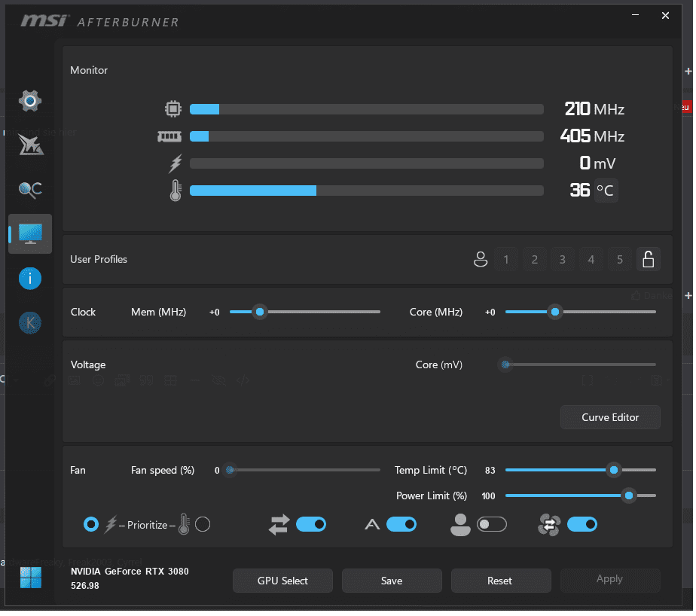Open the blue information icon

30,279
